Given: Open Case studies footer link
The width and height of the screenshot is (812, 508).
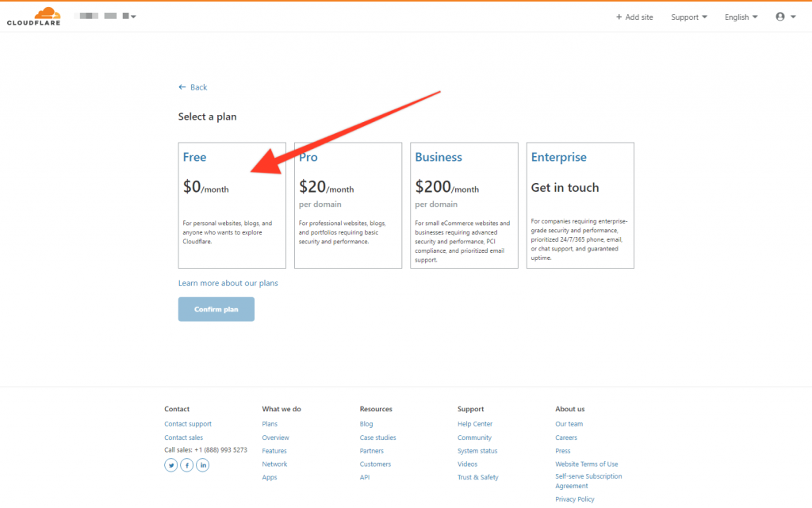Looking at the screenshot, I should pos(377,437).
